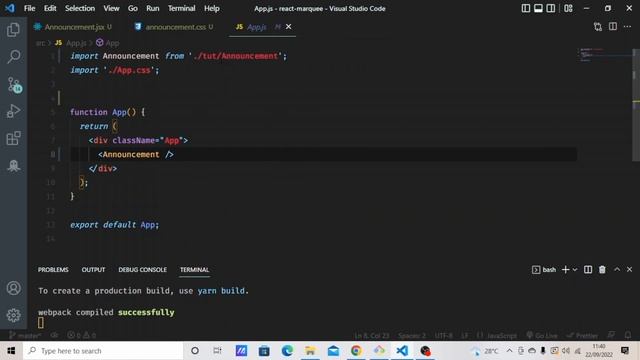Open the Search view in activity bar

pos(13,56)
